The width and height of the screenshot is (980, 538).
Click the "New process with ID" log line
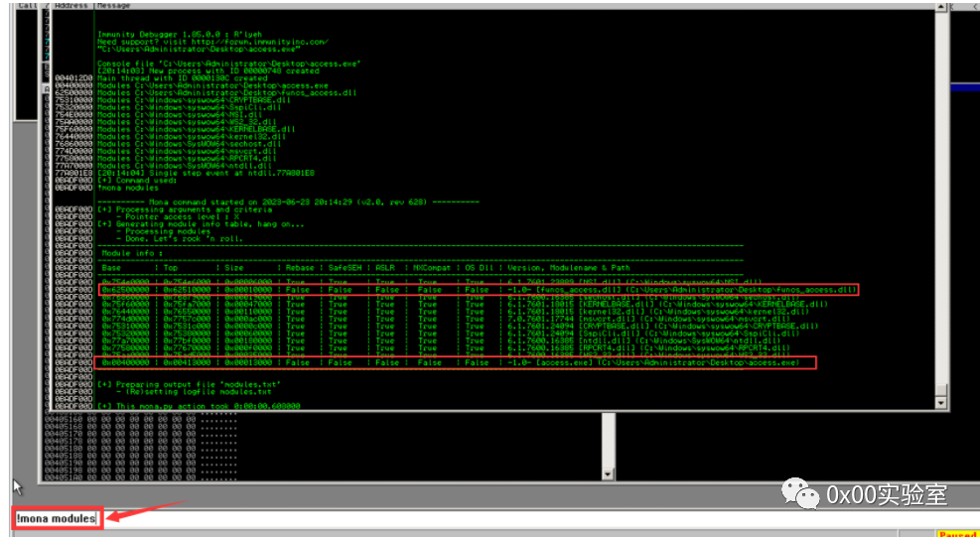209,71
